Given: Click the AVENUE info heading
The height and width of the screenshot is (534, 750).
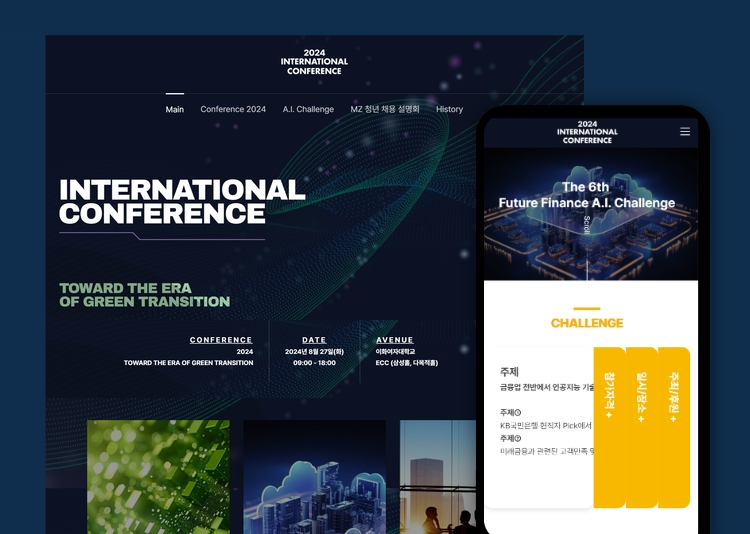Looking at the screenshot, I should click(395, 340).
